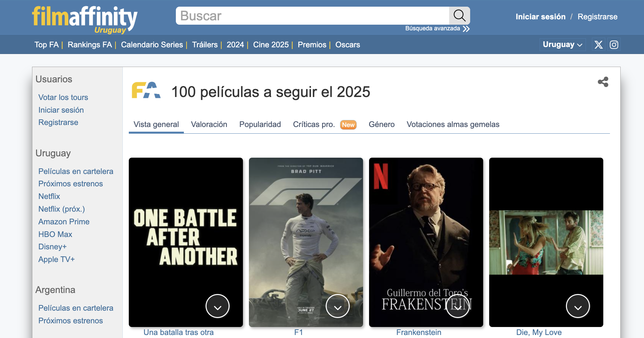Open the Netflix sidebar link
The height and width of the screenshot is (338, 644).
[49, 196]
